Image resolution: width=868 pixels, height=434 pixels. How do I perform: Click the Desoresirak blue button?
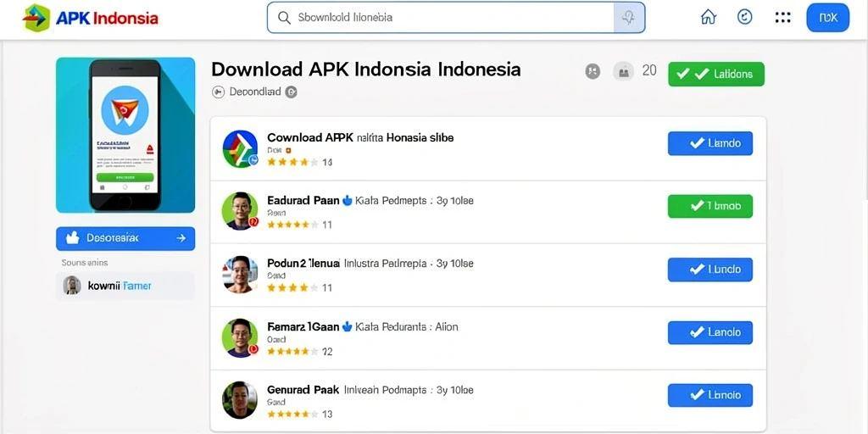pos(125,238)
